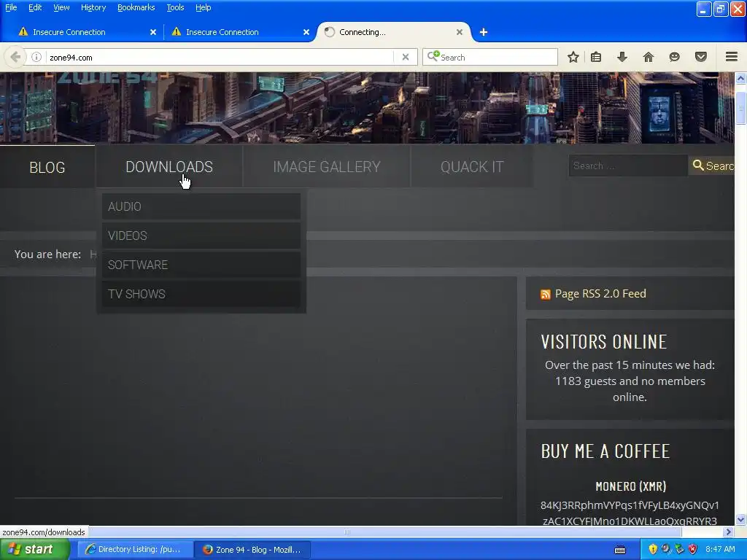This screenshot has width=747, height=560.
Task: Click vertical scrollbar up arrow
Action: [x=740, y=79]
